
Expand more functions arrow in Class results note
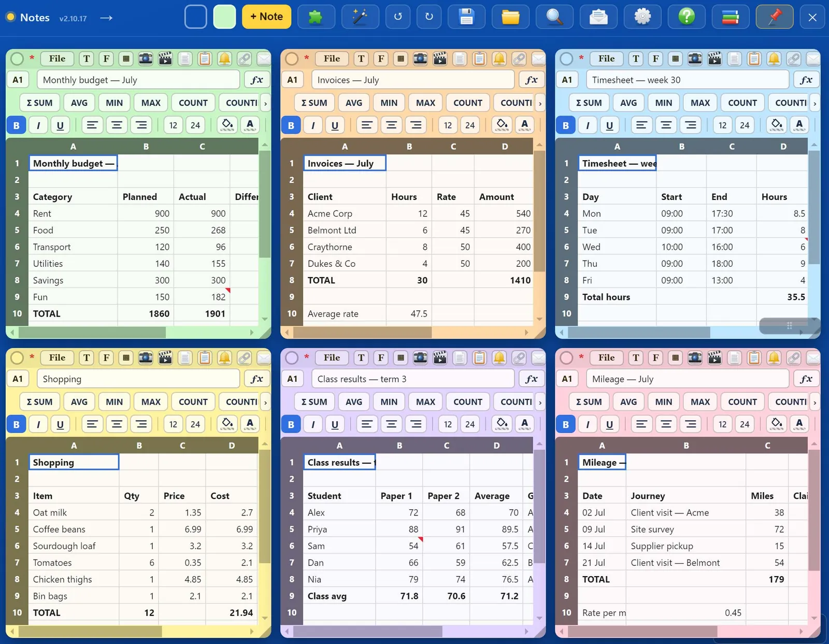click(x=540, y=402)
